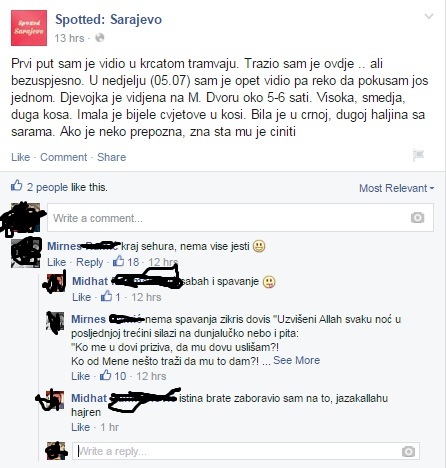Like Midhat's jazakallahu hajren reply
This screenshot has width=446, height=468.
[x=81, y=427]
